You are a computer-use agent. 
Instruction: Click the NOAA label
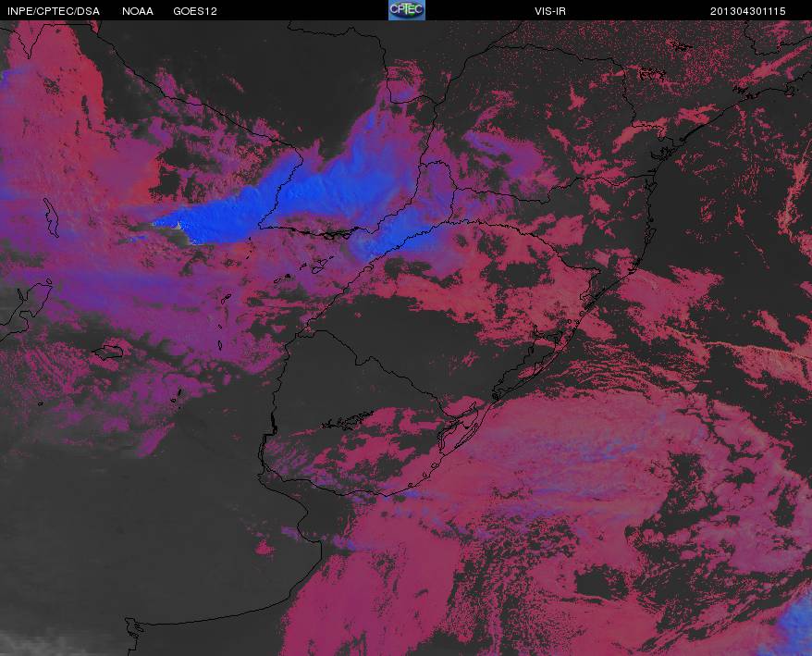pyautogui.click(x=138, y=11)
